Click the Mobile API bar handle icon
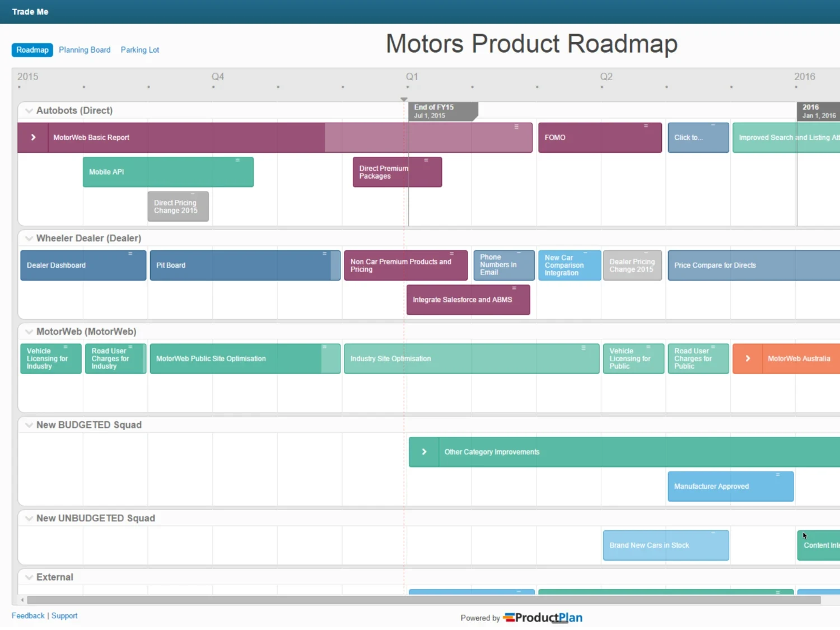 coord(237,160)
